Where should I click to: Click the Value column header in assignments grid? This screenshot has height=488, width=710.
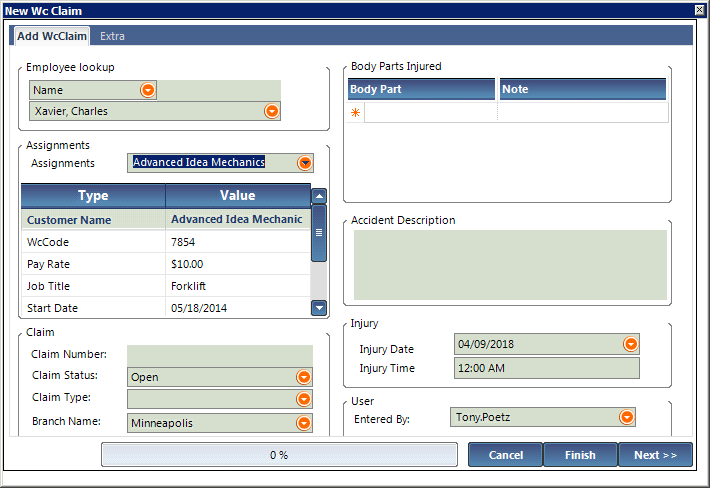pyautogui.click(x=238, y=196)
